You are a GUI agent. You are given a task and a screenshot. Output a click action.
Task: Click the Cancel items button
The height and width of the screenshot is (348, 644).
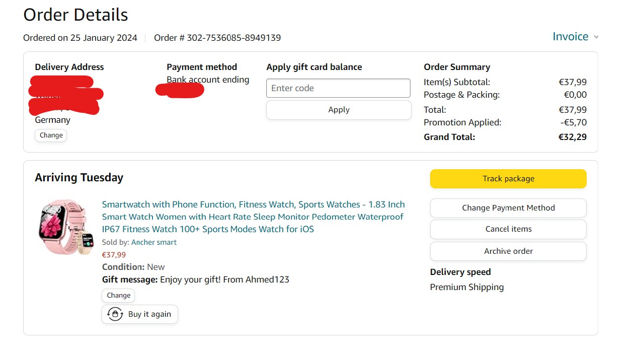tap(508, 229)
